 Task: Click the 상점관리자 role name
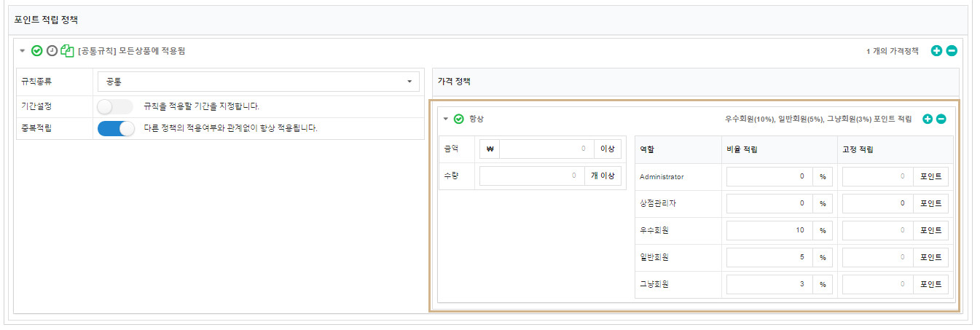pos(658,203)
